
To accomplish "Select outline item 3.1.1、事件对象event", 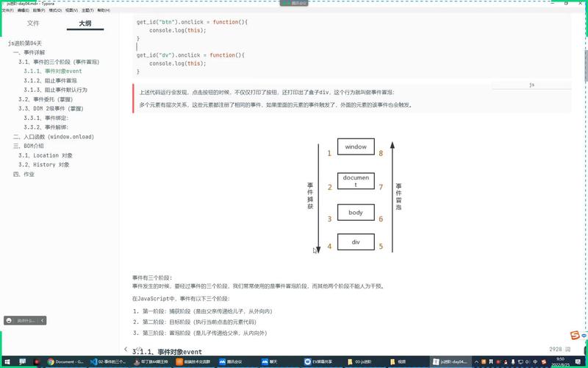I will point(53,71).
